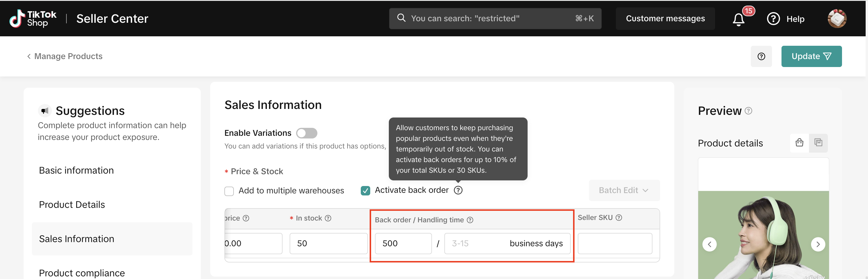The width and height of the screenshot is (868, 279).
Task: Click the back order quantity field
Action: pos(403,244)
